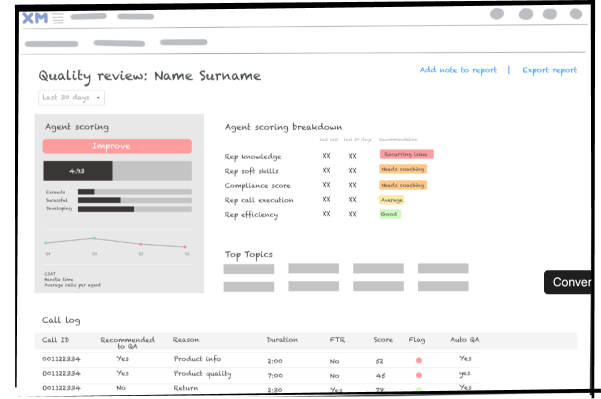Click the score 52 cell
The image size is (601, 399).
(379, 361)
